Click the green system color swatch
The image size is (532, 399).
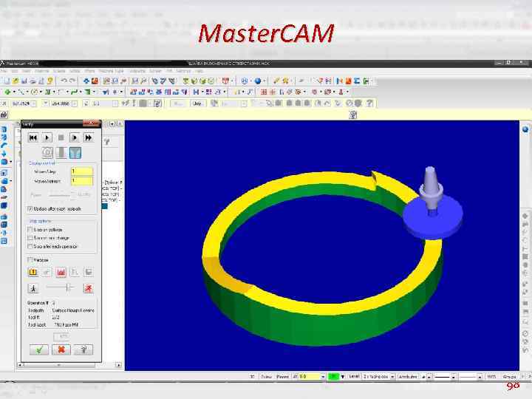(333, 377)
